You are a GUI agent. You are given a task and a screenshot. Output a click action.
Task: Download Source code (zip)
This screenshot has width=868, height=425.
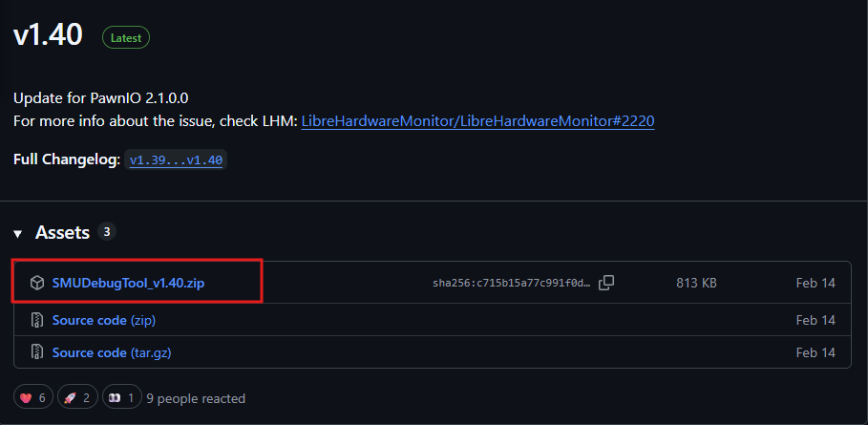click(x=104, y=320)
